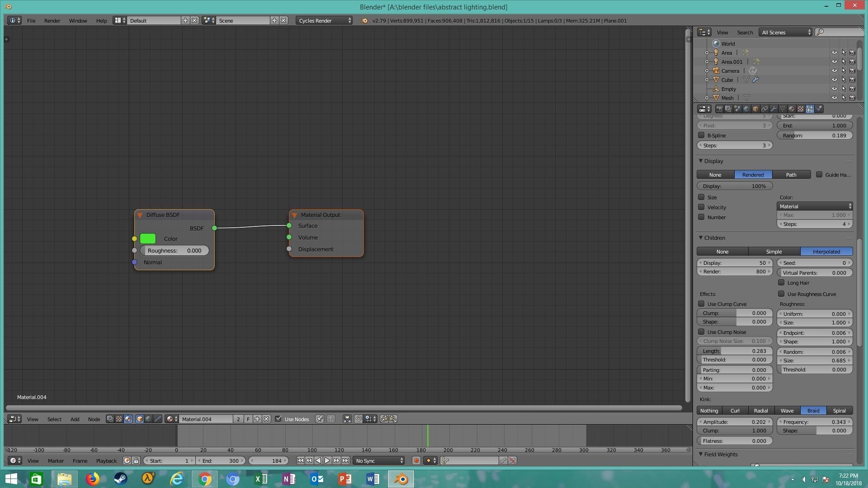Open the Physics properties tab
The width and height of the screenshot is (868, 488).
pyautogui.click(x=819, y=109)
